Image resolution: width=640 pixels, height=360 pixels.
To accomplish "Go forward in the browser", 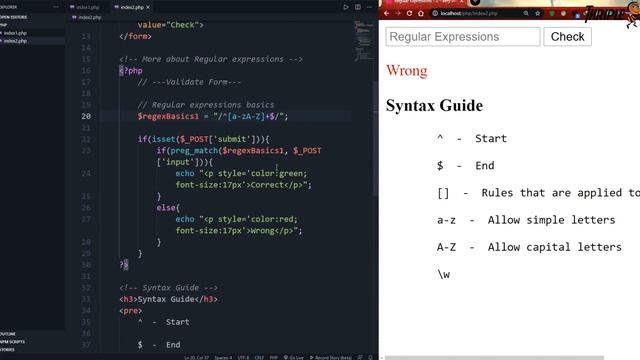I will pos(398,13).
